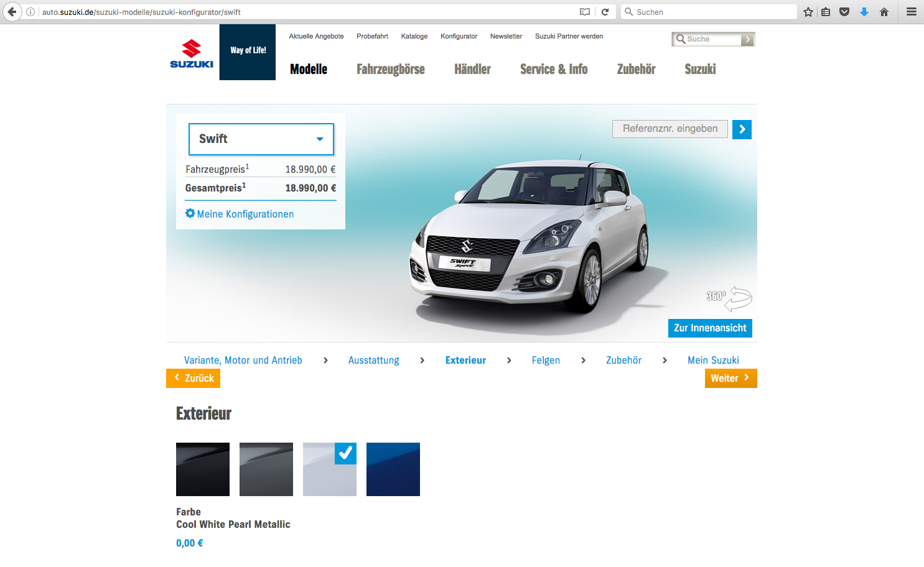Go to the Zubehör configurator step
924x567 pixels.
(x=623, y=361)
